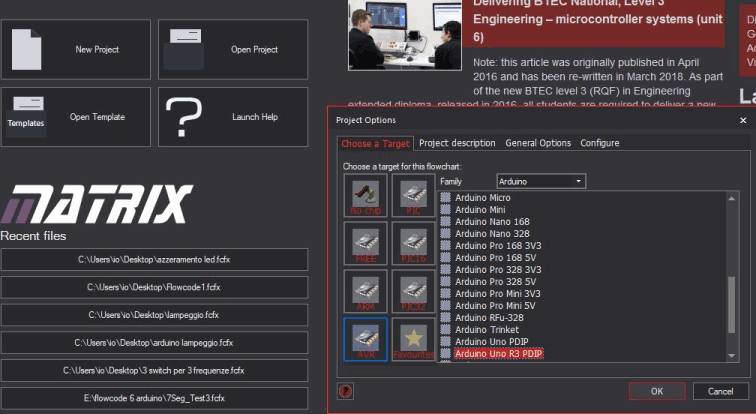Open recent file arduino lampeggio.fcfx
The height and width of the screenshot is (414, 756).
(x=154, y=343)
